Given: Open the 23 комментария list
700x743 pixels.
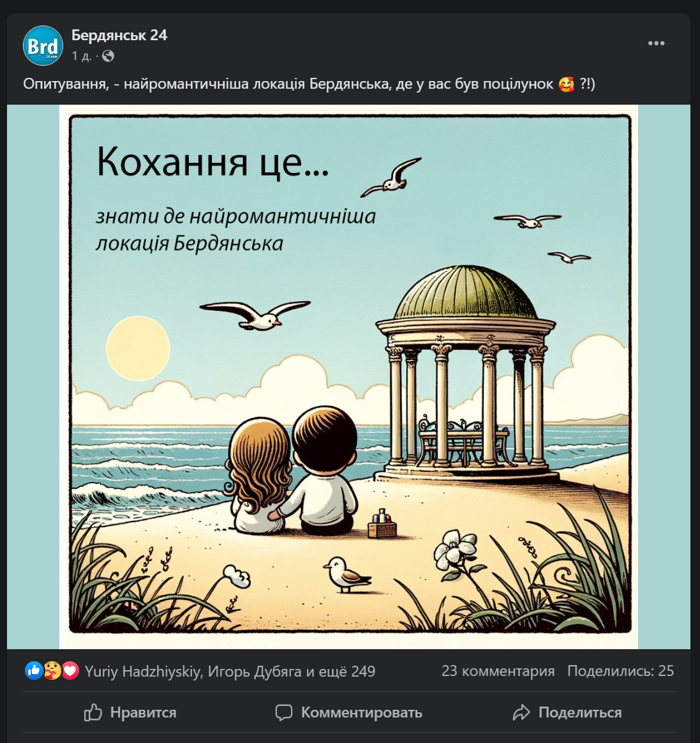Looking at the screenshot, I should pos(498,671).
